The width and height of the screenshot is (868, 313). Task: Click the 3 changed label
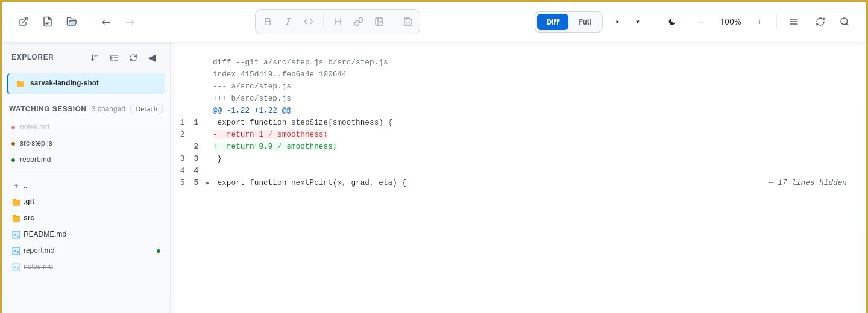(x=108, y=109)
